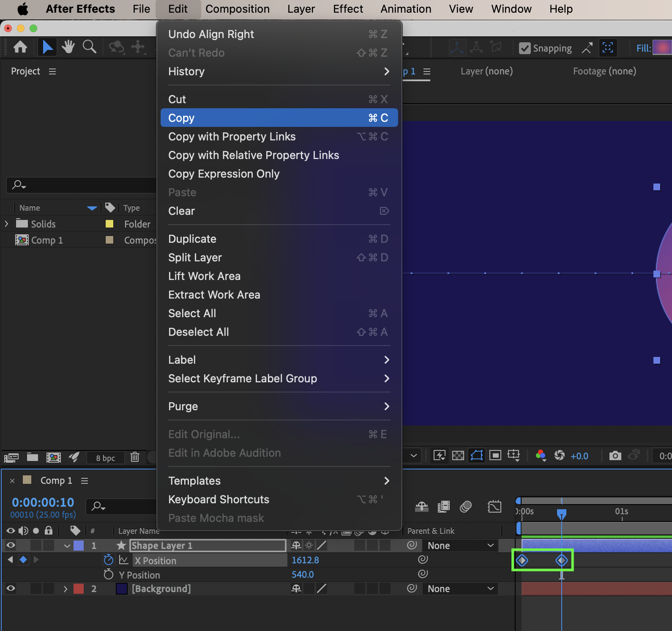Viewport: 672px width, 631px height.
Task: Take snapshot with camera icon
Action: tap(615, 455)
